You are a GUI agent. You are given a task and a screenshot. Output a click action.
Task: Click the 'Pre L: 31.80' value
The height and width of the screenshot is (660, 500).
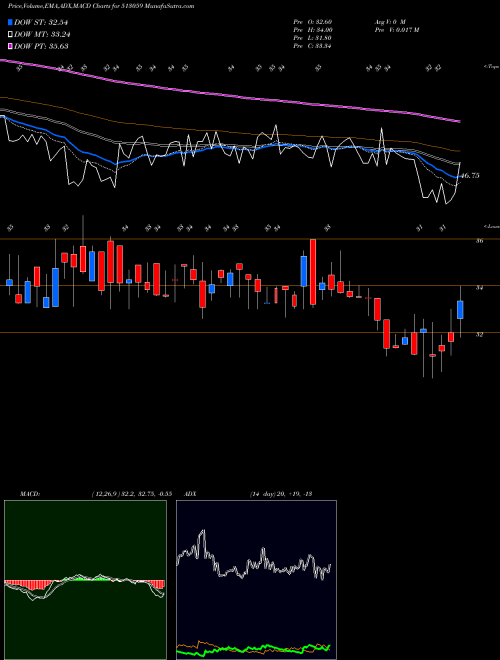[314, 38]
